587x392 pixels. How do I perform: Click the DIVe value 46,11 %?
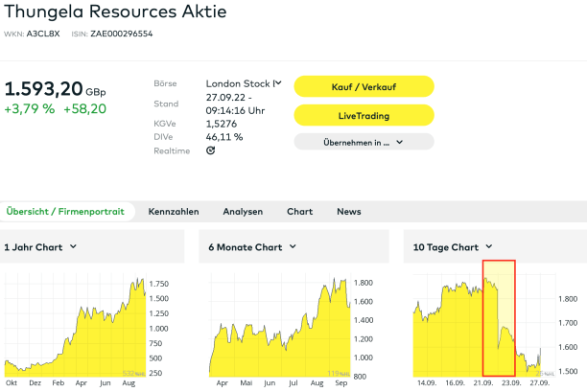[224, 137]
